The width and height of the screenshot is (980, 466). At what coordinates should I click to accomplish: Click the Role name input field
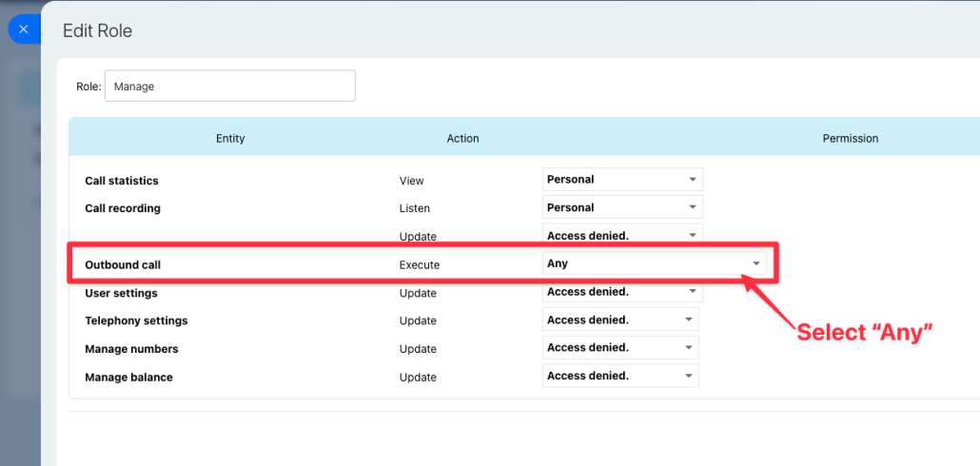click(x=230, y=87)
